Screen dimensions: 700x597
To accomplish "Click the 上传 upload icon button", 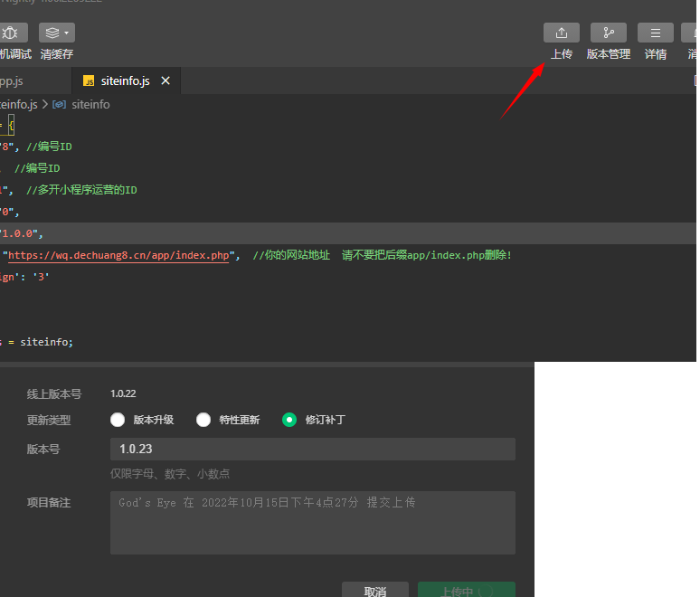I will pyautogui.click(x=561, y=33).
